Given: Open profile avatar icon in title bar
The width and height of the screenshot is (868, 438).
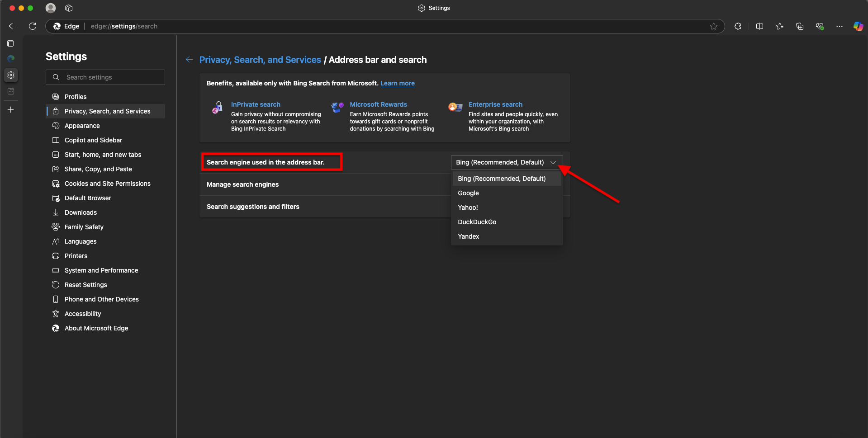Looking at the screenshot, I should pos(51,8).
